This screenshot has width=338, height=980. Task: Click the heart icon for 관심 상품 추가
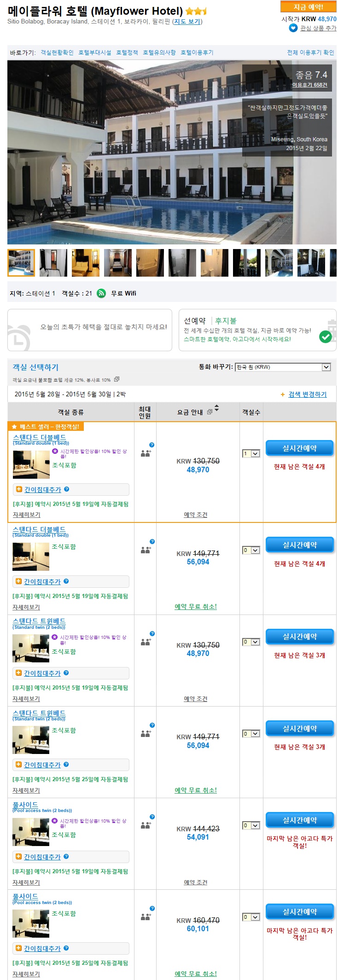293,28
